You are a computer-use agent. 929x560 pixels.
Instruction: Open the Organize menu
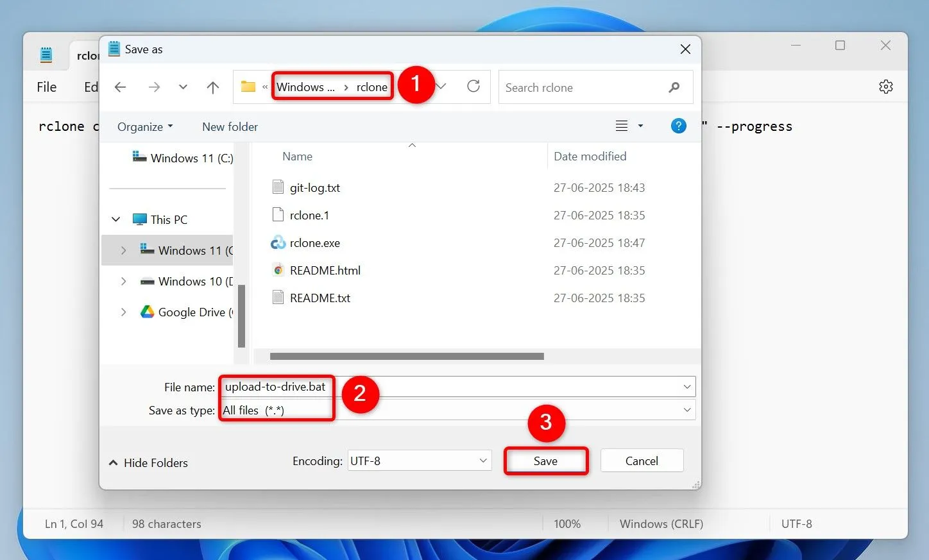[144, 126]
